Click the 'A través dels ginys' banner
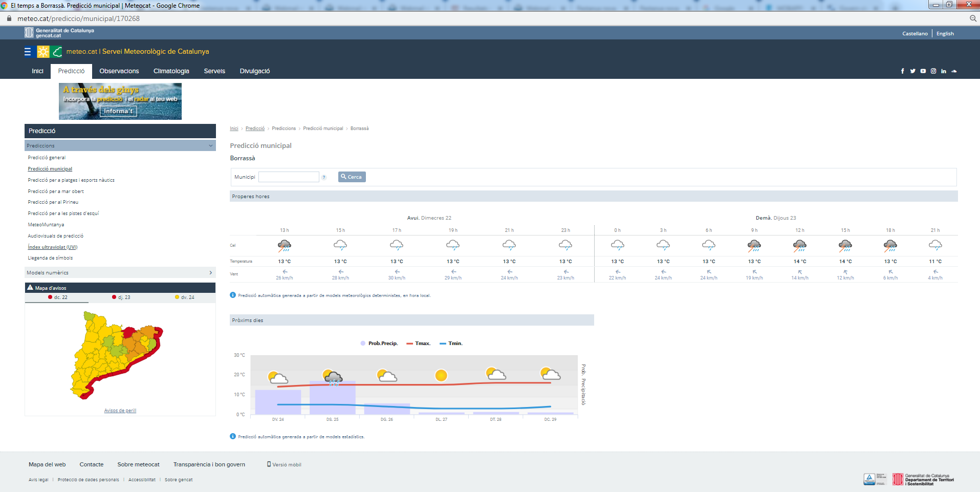980x492 pixels. pos(120,101)
